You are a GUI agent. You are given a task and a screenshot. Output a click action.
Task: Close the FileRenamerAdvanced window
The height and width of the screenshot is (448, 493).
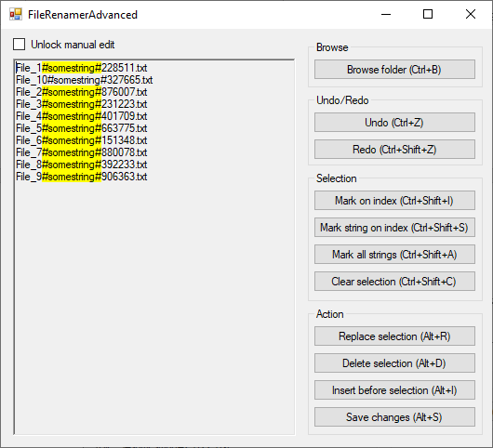pyautogui.click(x=471, y=15)
